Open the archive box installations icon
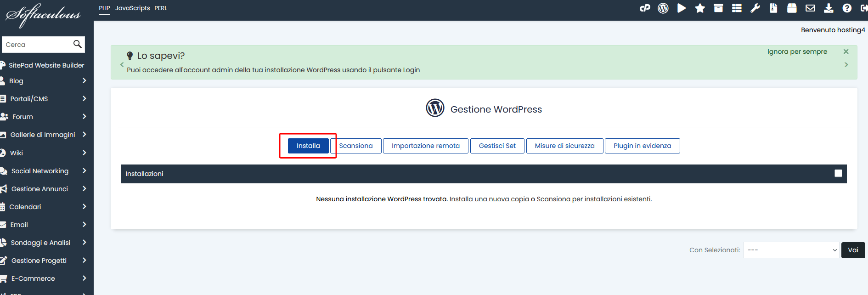The image size is (868, 295). point(718,8)
